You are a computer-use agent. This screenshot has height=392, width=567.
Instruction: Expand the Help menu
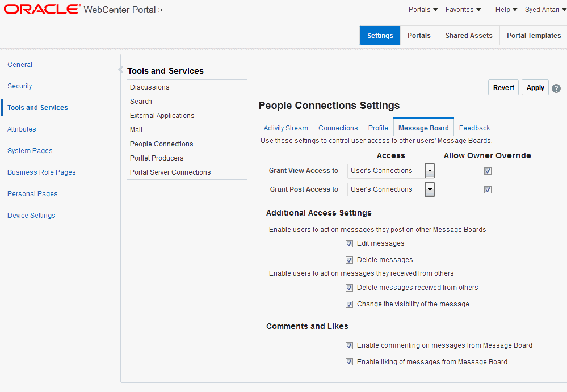pyautogui.click(x=506, y=10)
